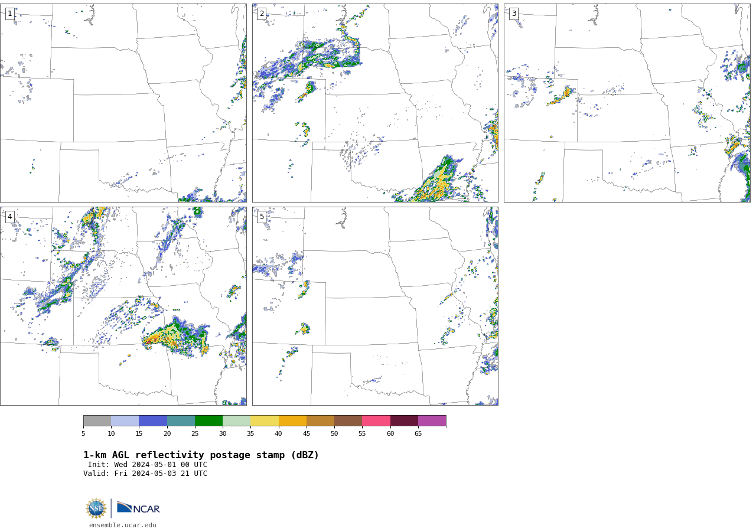Click the panel number 2 label
756x532 pixels.
point(262,14)
